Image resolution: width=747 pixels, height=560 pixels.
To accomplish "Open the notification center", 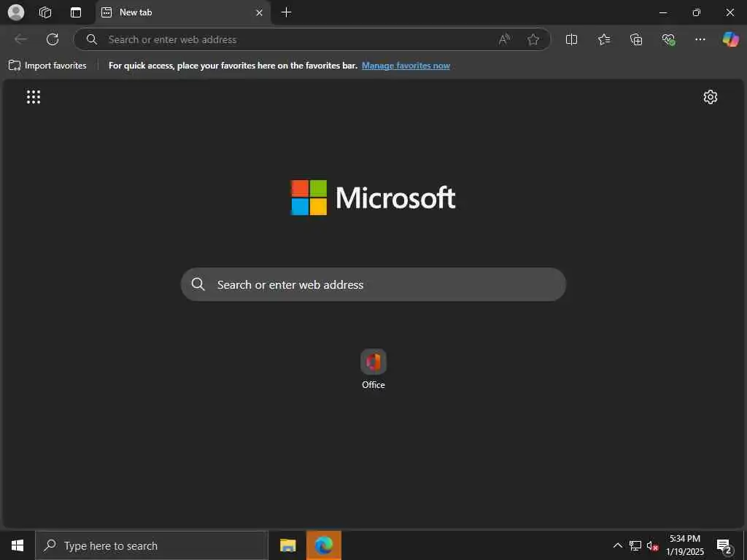I will pyautogui.click(x=724, y=545).
